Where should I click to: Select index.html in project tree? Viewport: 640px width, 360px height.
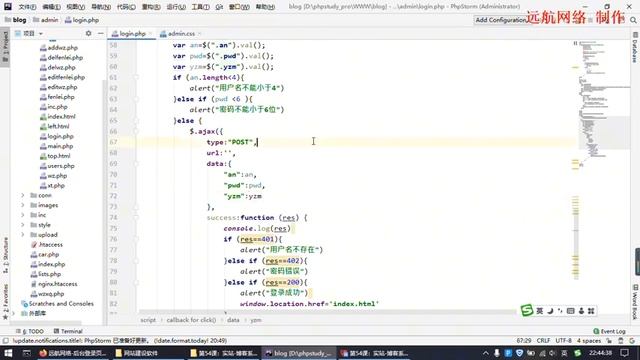pyautogui.click(x=58, y=116)
